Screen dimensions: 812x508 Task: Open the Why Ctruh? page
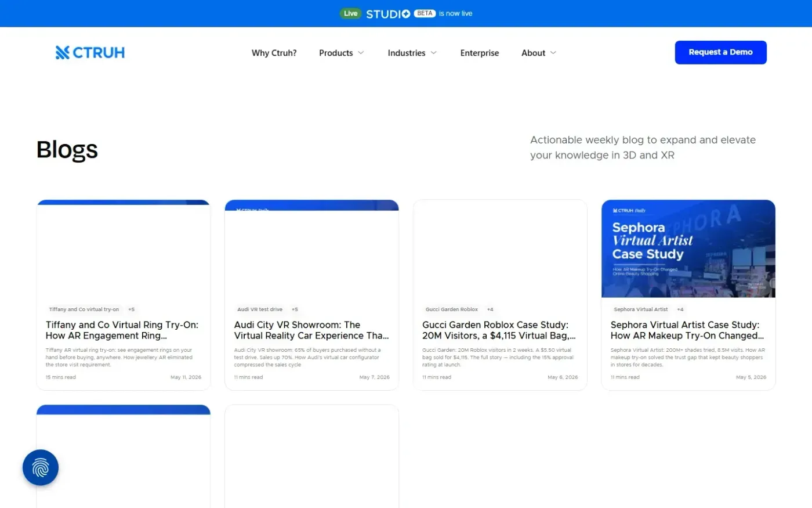click(x=274, y=53)
